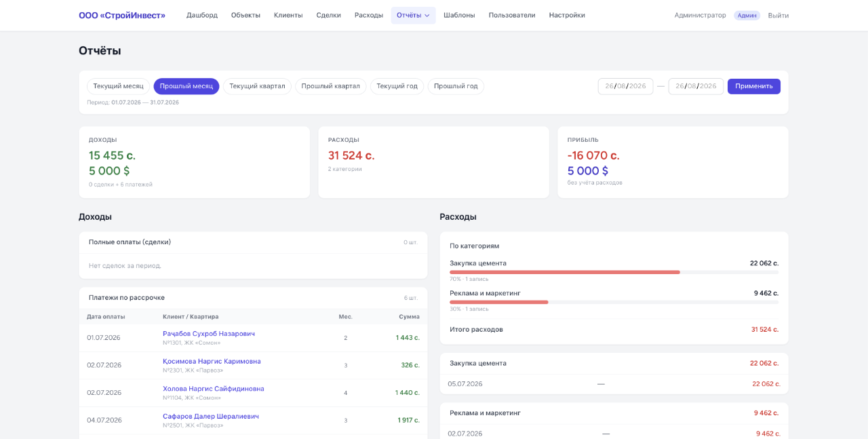Select the Текущий год period filter

(x=397, y=86)
